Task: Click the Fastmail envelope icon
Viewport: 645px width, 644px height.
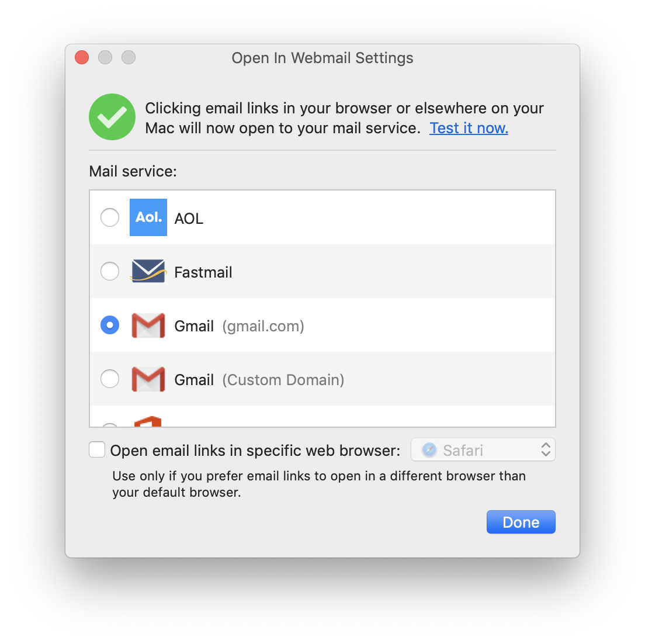Action: (148, 271)
